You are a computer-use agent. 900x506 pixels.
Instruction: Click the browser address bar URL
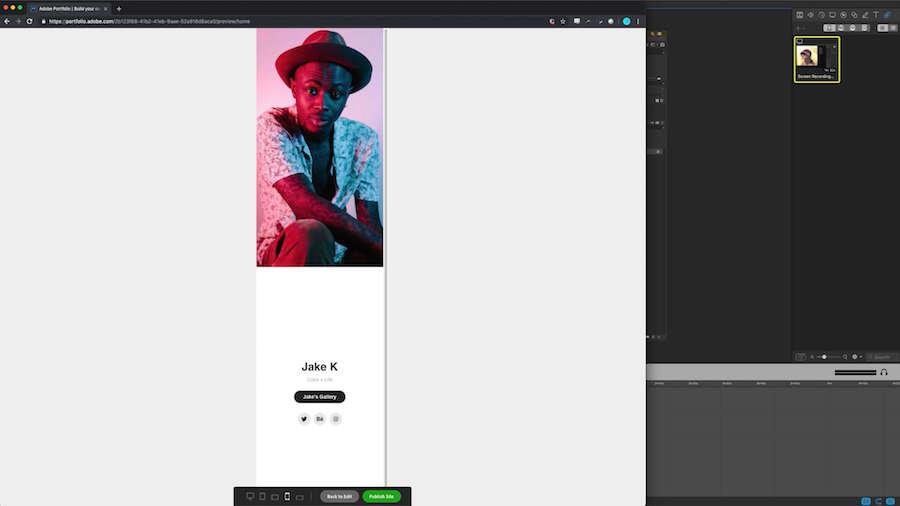(149, 21)
